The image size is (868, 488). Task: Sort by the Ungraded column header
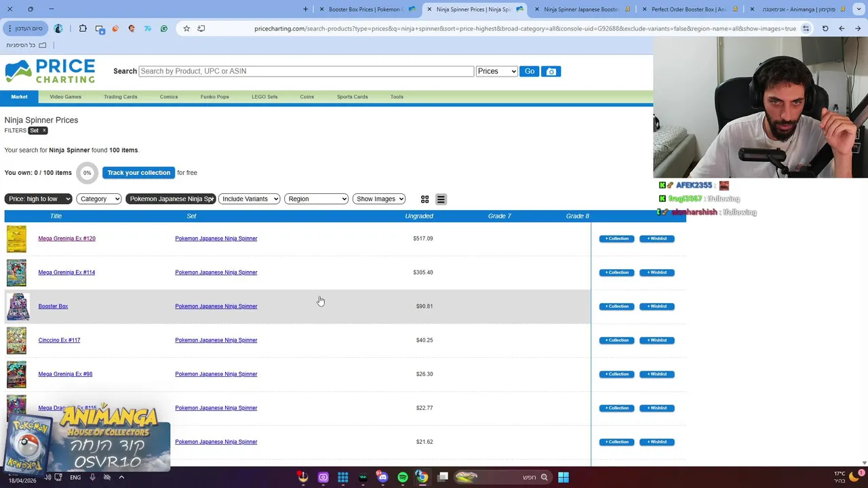click(x=419, y=216)
